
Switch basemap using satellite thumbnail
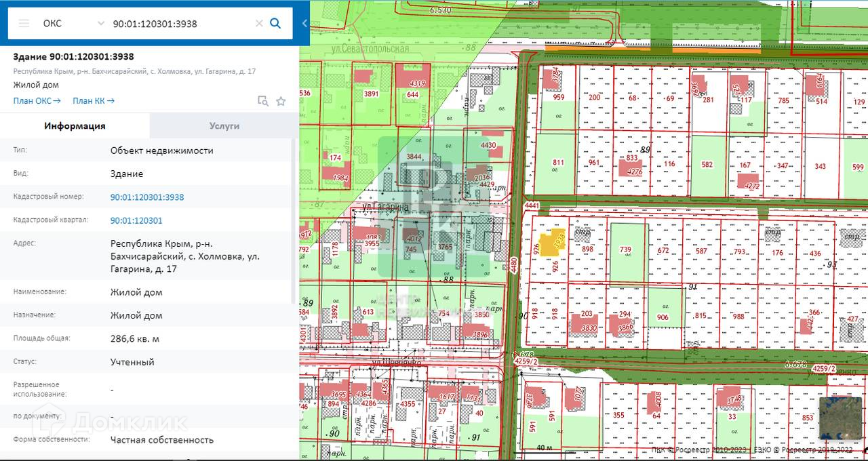[x=840, y=418]
